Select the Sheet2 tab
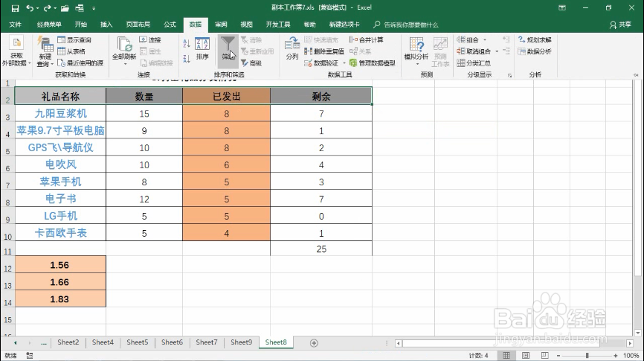 coord(68,342)
